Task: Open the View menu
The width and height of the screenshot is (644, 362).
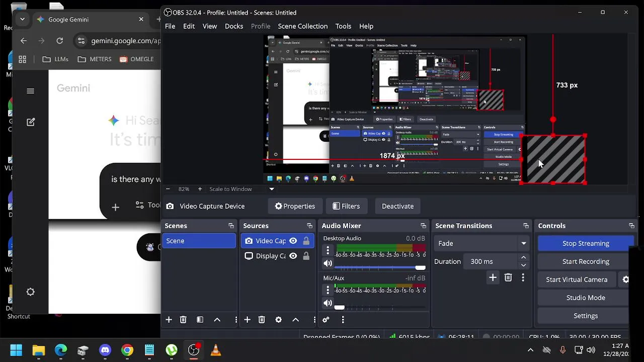Action: click(210, 26)
